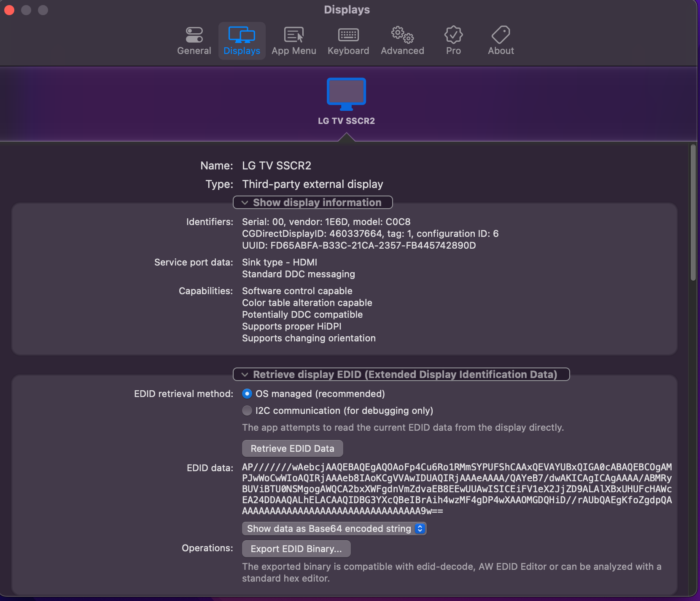Click the CGDirectDisplayID line
The width and height of the screenshot is (700, 601).
tap(370, 233)
